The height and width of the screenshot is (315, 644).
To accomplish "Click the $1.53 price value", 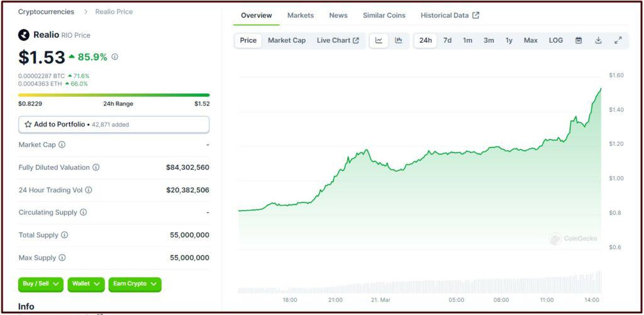I will click(42, 57).
